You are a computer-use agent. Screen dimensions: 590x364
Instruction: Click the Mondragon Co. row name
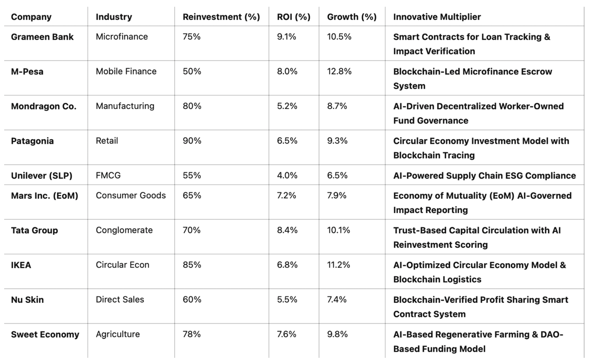(44, 106)
